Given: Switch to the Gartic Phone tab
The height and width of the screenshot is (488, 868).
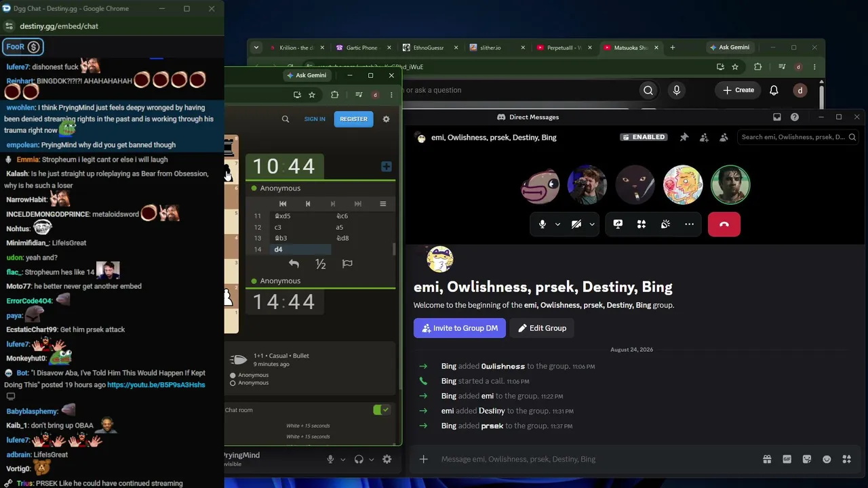Looking at the screenshot, I should point(362,47).
